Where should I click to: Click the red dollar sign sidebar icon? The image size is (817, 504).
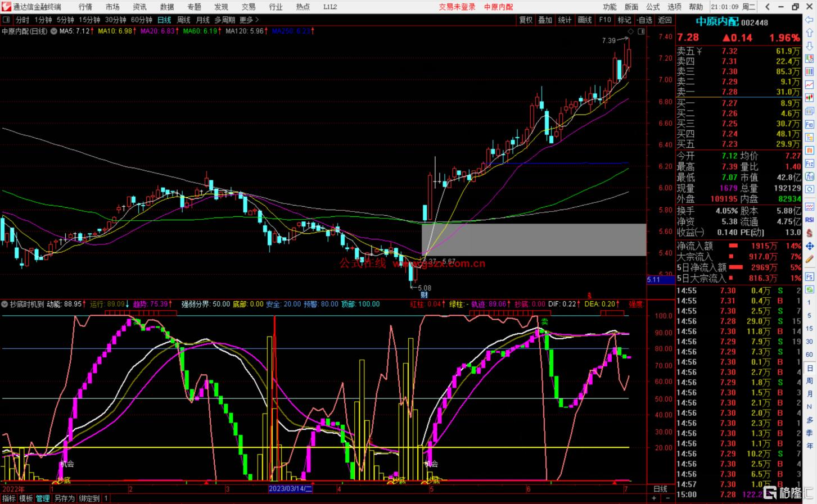(810, 233)
